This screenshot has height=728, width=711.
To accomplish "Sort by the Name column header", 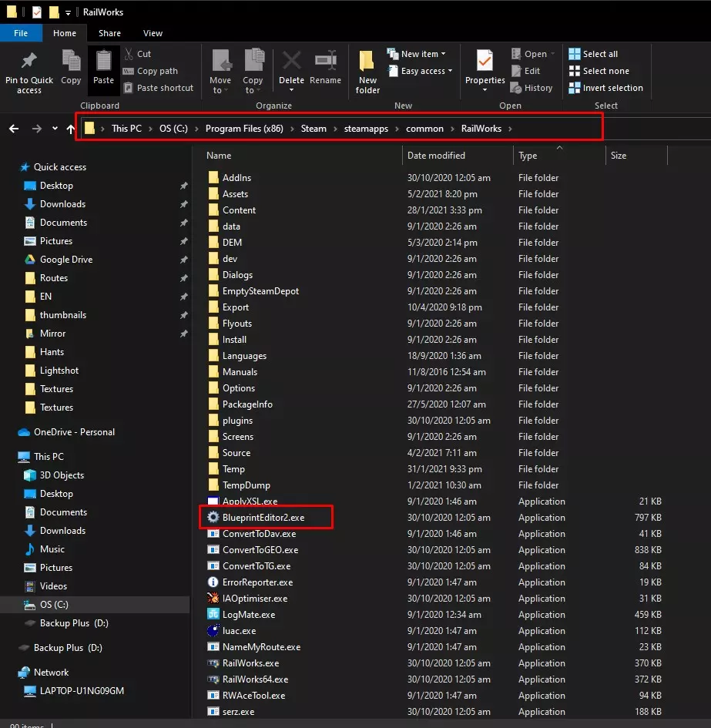I will (219, 156).
